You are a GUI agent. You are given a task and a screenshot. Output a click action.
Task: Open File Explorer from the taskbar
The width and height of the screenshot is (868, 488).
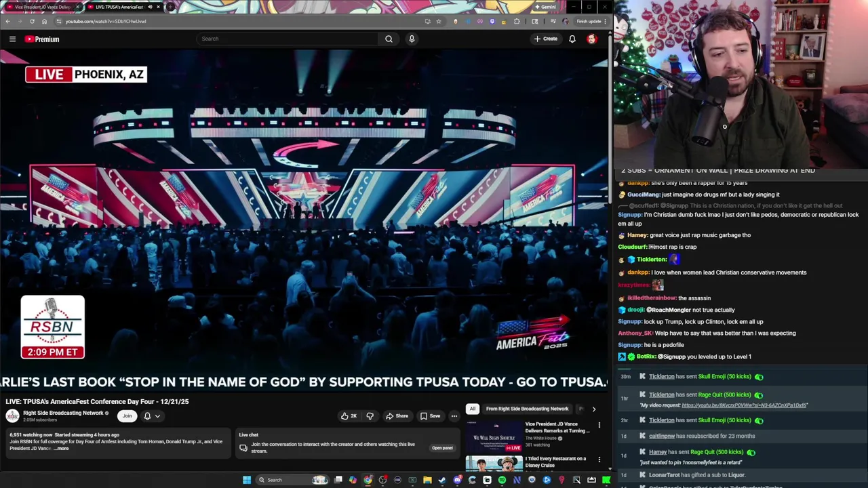427,480
